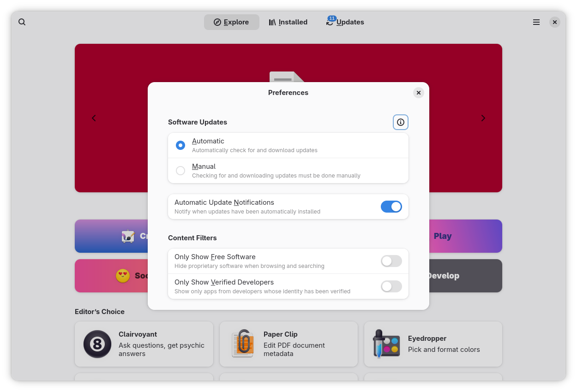Open the Play category tile
This screenshot has width=577, height=392.
coord(465,236)
